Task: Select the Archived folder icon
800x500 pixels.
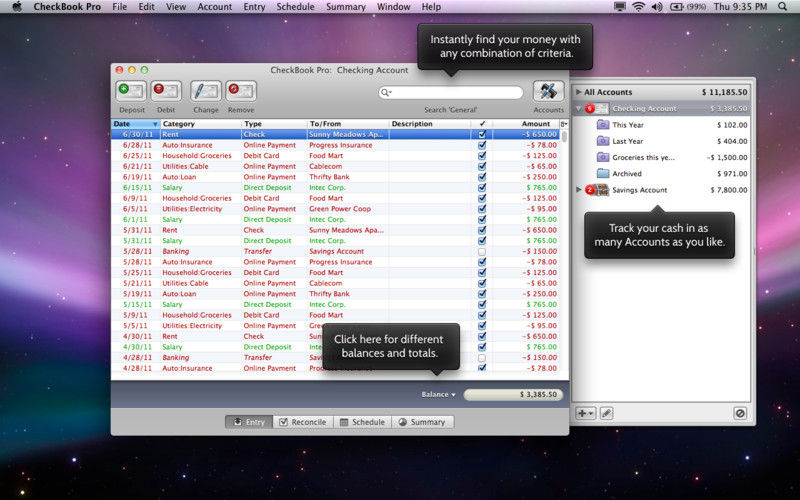Action: (603, 173)
